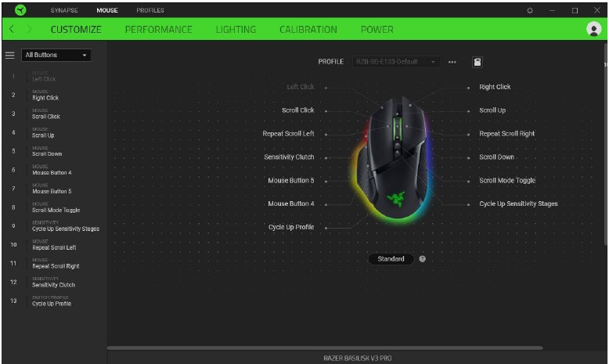
Task: Click Scroll Click label beside mouse
Action: click(298, 110)
